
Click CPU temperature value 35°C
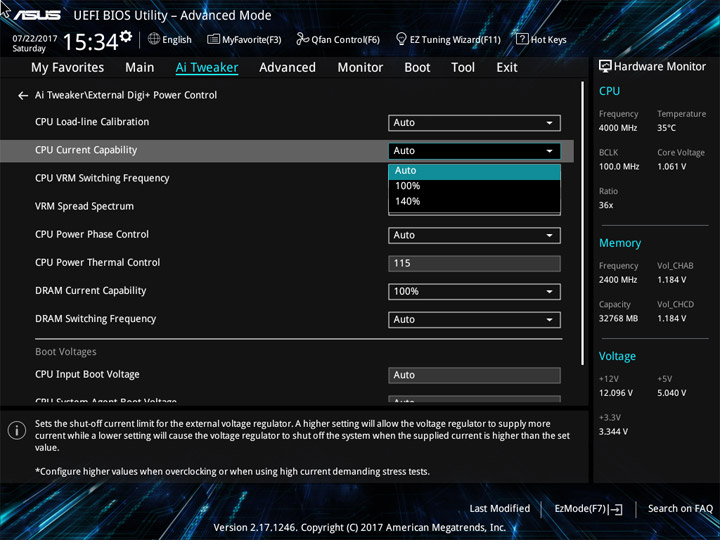pyautogui.click(x=666, y=128)
